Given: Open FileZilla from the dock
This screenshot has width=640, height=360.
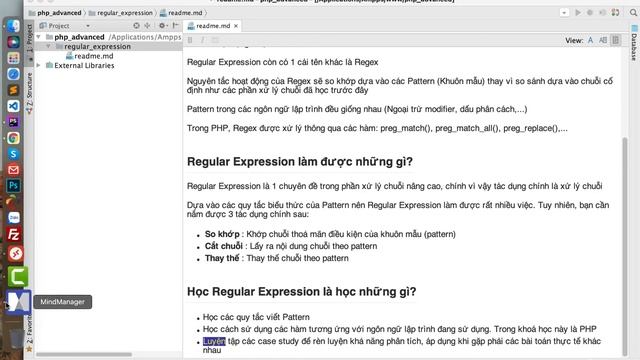Looking at the screenshot, I should click(x=14, y=234).
